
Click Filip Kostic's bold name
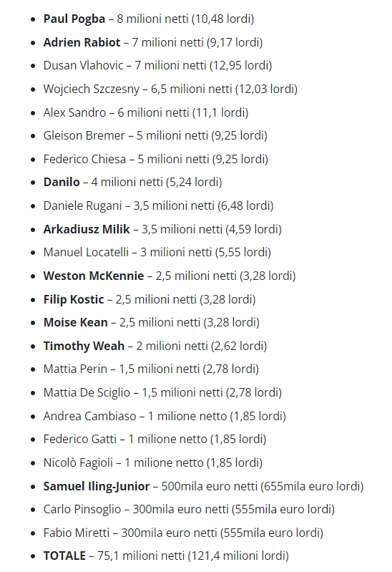74,299
